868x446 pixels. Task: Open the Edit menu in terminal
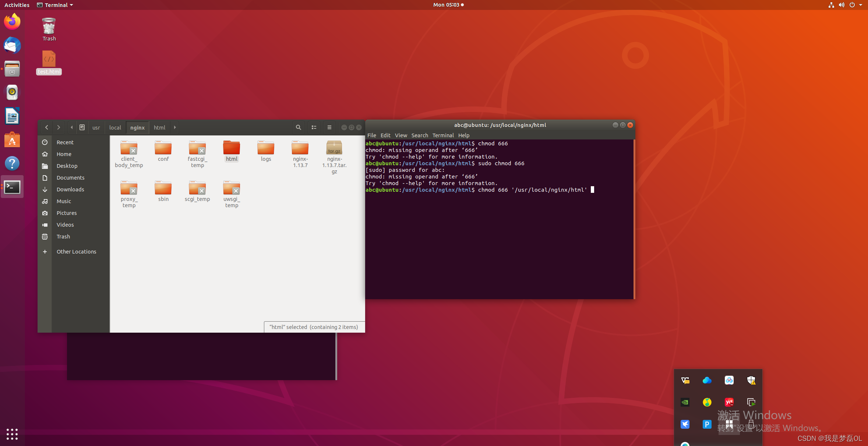(x=385, y=135)
